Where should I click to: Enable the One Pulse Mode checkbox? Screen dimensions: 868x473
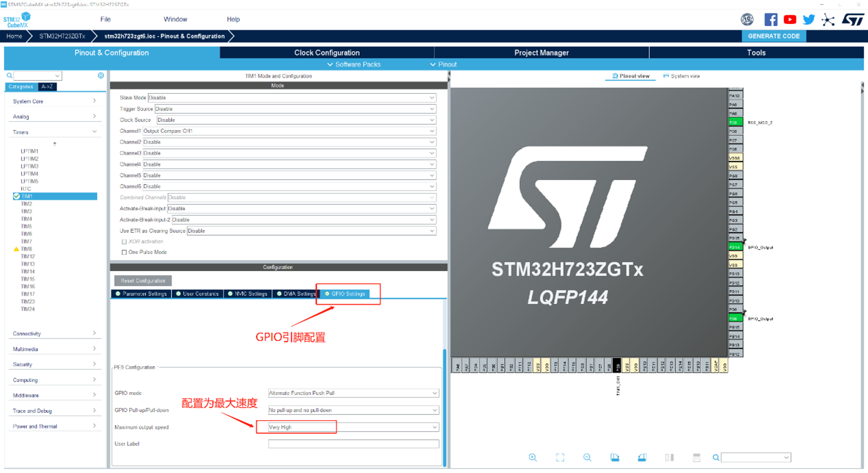(x=124, y=253)
